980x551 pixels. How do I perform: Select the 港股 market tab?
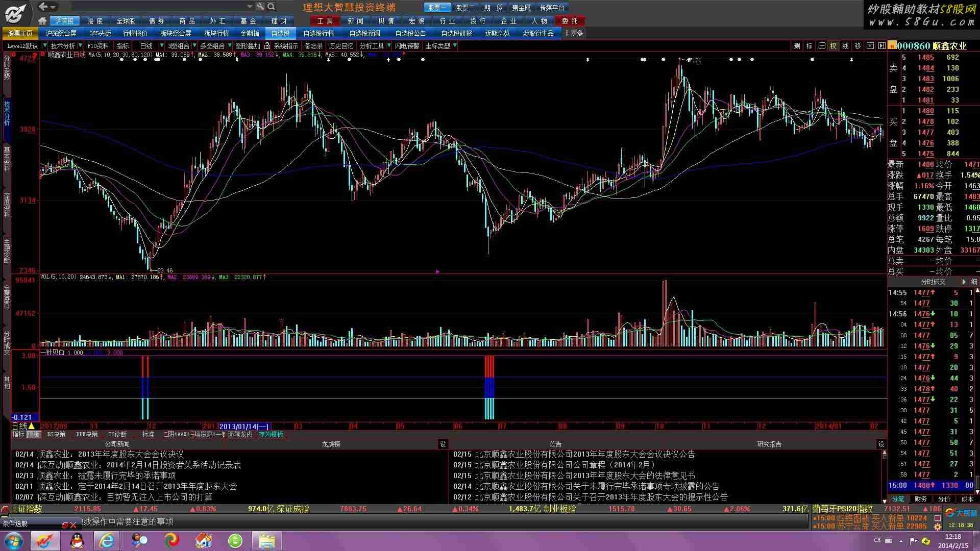pos(95,21)
